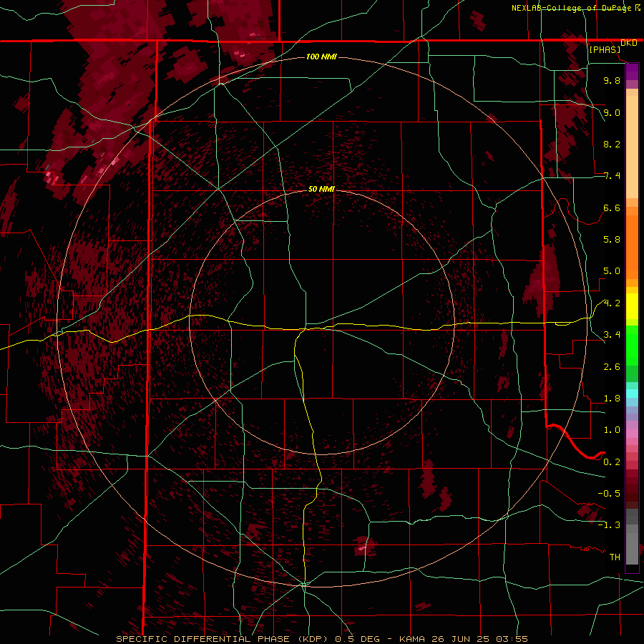Click the -0.5 color scale value

[x=609, y=494]
